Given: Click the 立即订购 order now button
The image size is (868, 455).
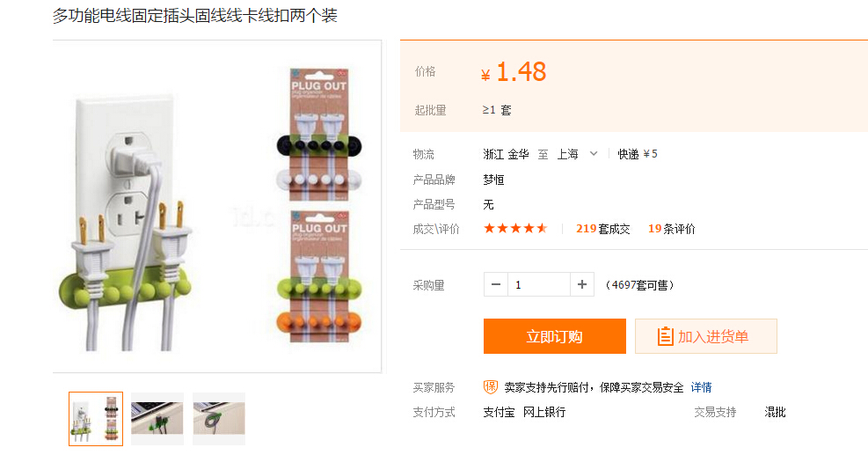Looking at the screenshot, I should click(555, 336).
